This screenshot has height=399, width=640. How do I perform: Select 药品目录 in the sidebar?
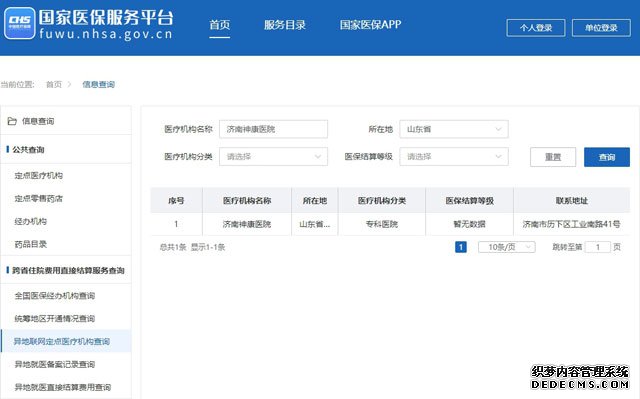pos(31,244)
